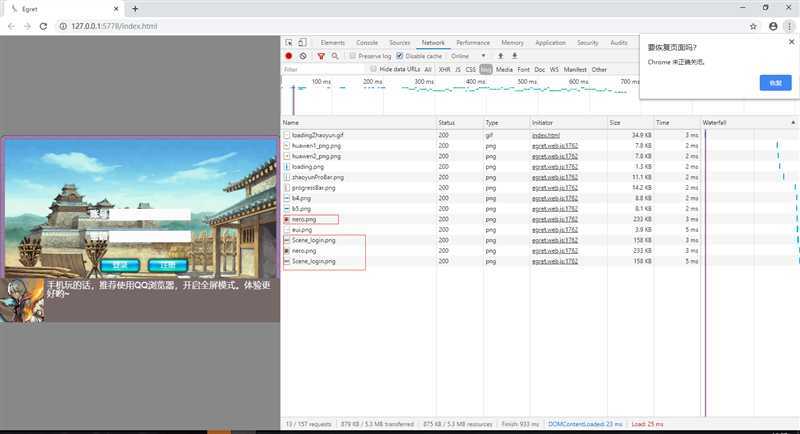The height and width of the screenshot is (434, 800).
Task: Open the Chrome three-dot menu
Action: pos(789,27)
